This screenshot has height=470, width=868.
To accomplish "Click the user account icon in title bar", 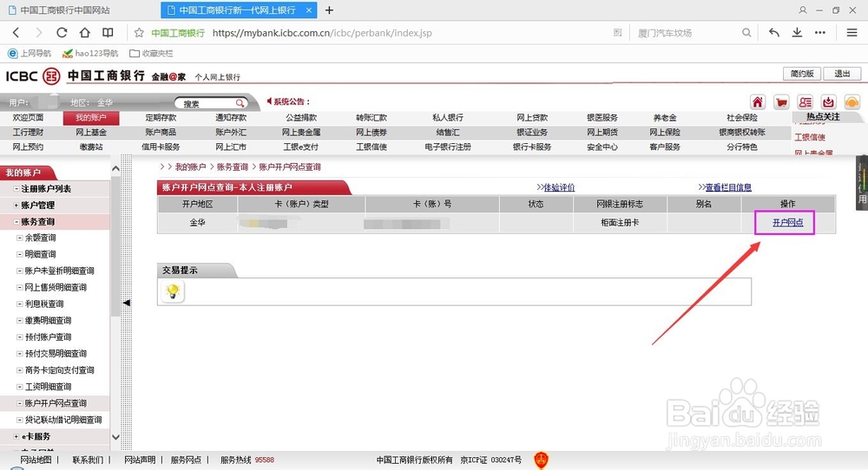I will click(x=803, y=10).
